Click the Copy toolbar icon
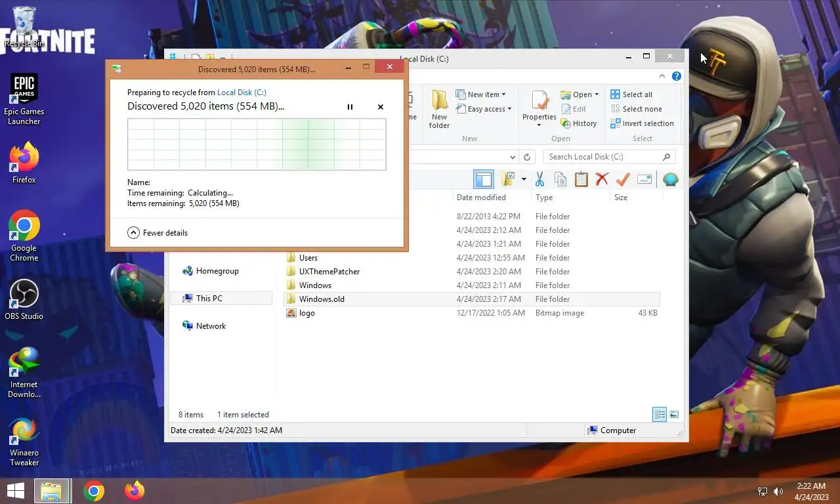Image resolution: width=840 pixels, height=504 pixels. [x=560, y=179]
